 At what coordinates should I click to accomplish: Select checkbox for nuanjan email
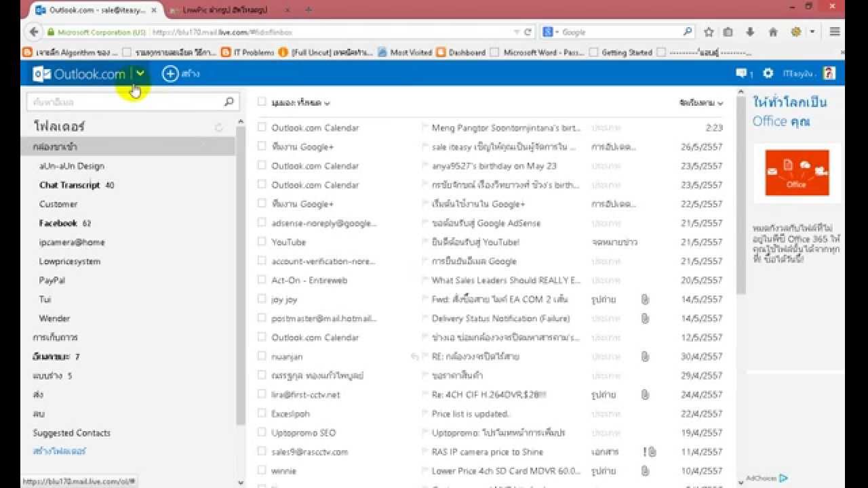pyautogui.click(x=262, y=355)
